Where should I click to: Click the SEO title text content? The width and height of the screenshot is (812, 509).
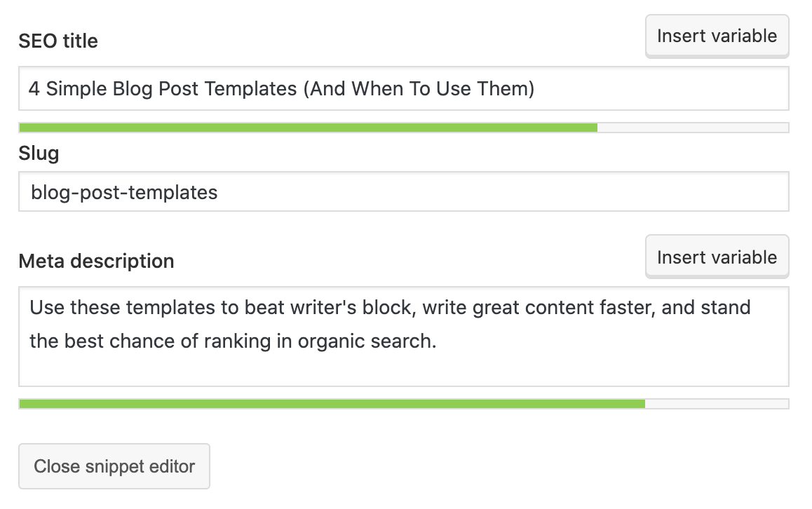click(x=280, y=88)
